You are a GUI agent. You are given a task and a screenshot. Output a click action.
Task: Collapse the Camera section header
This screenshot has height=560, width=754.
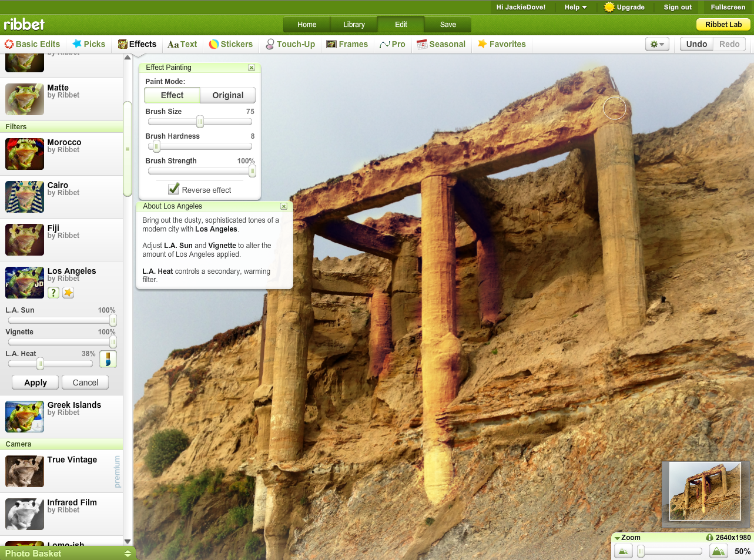(x=61, y=444)
